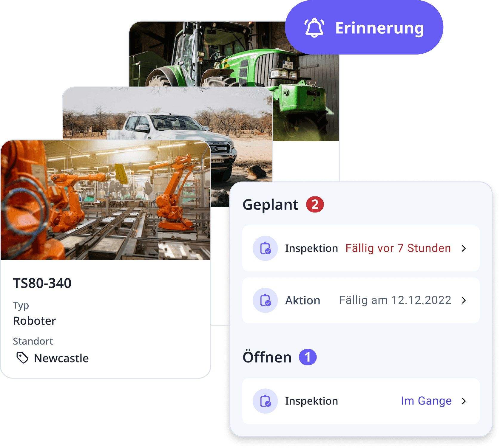This screenshot has width=500, height=448.
Task: Click the red Geplant count badge
Action: coord(315,204)
